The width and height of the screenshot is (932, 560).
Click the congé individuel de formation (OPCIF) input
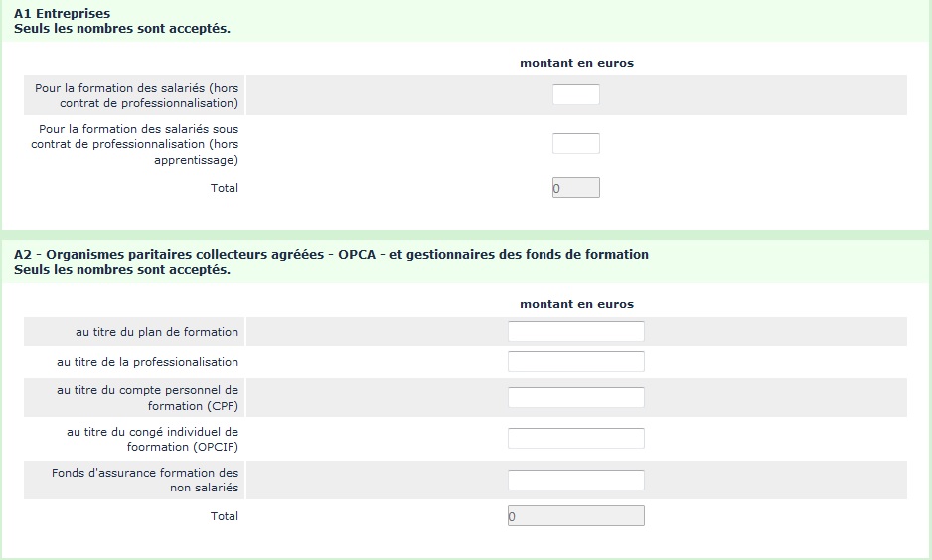click(x=575, y=438)
